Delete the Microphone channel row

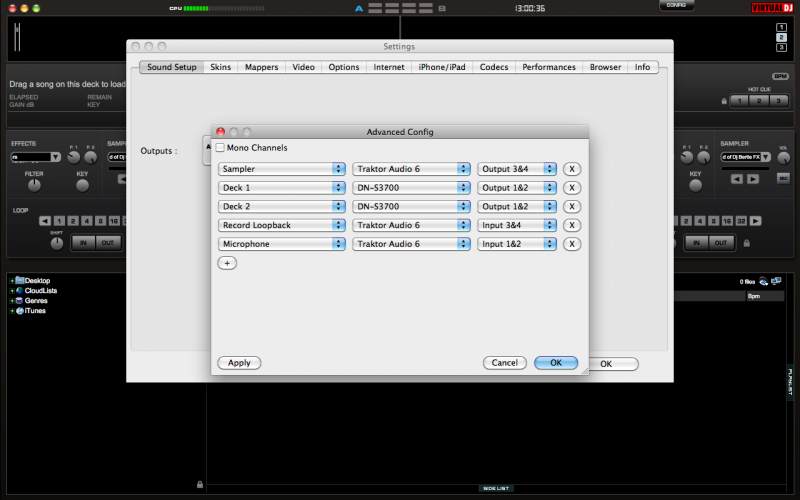[x=572, y=244]
